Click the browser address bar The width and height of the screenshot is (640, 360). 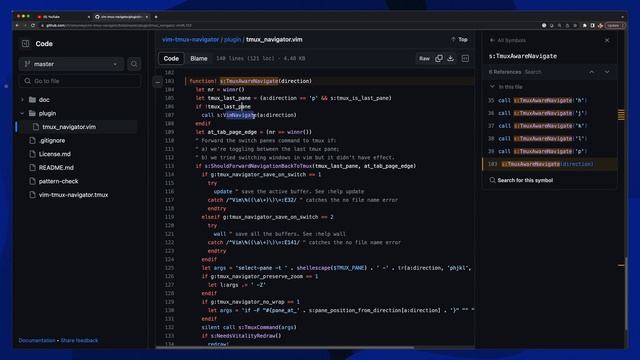tap(286, 25)
